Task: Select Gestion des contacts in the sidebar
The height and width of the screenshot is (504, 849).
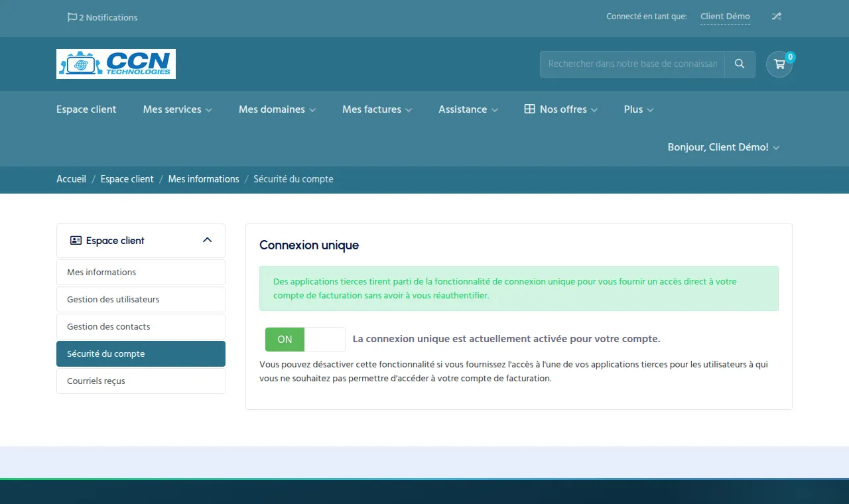Action: pyautogui.click(x=141, y=327)
